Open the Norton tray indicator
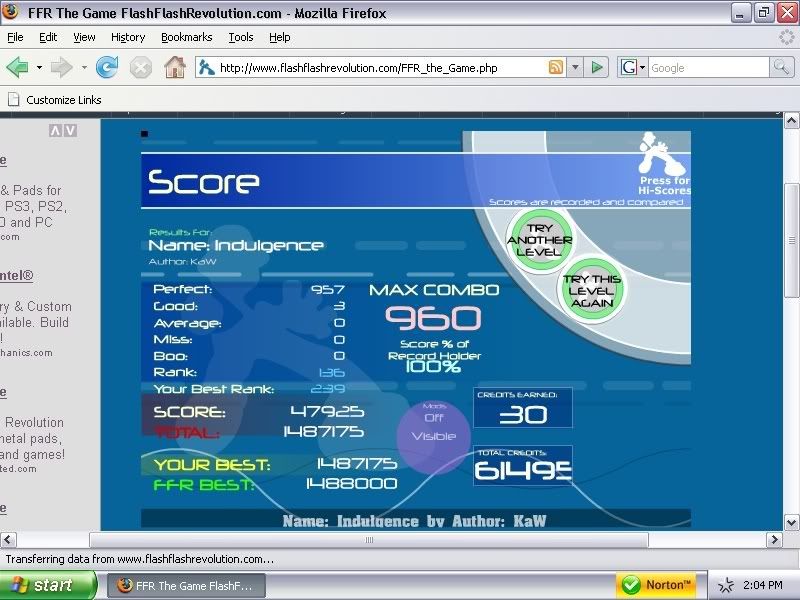800x600 pixels. coord(656,585)
